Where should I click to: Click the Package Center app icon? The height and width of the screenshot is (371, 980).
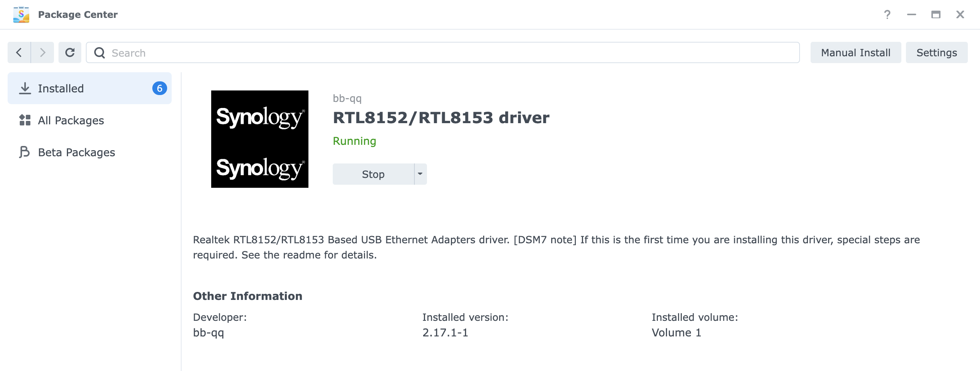coord(21,14)
